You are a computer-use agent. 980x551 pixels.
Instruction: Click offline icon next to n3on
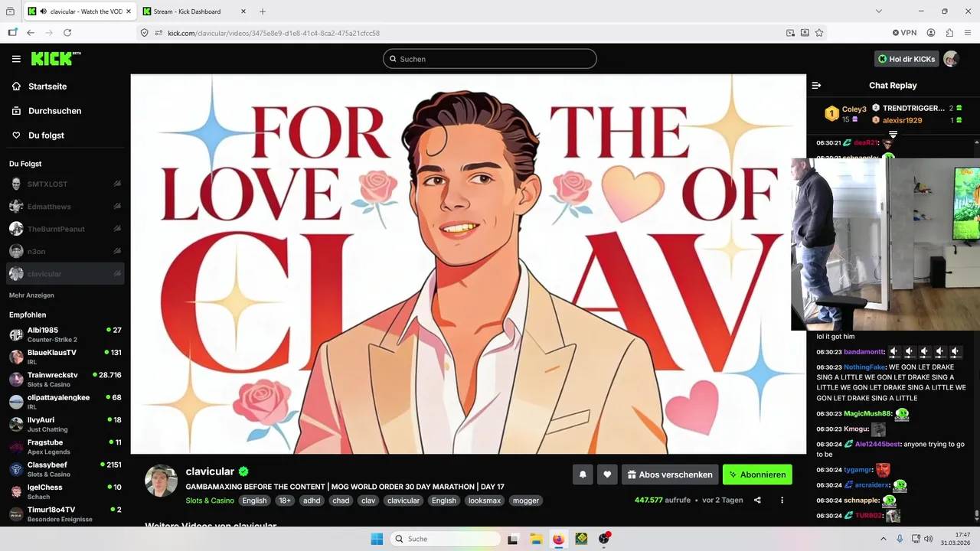[x=117, y=251]
